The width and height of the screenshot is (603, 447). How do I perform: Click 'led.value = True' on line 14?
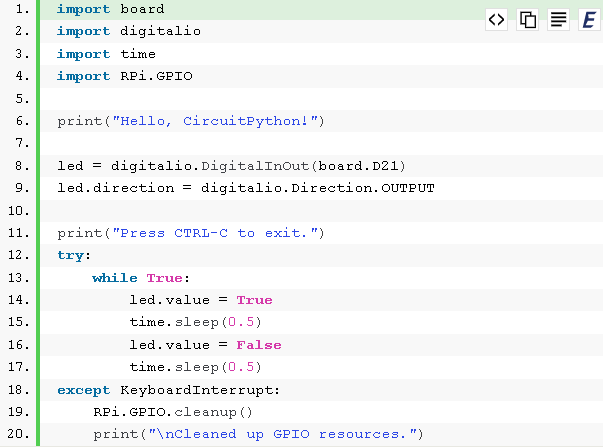click(x=201, y=300)
